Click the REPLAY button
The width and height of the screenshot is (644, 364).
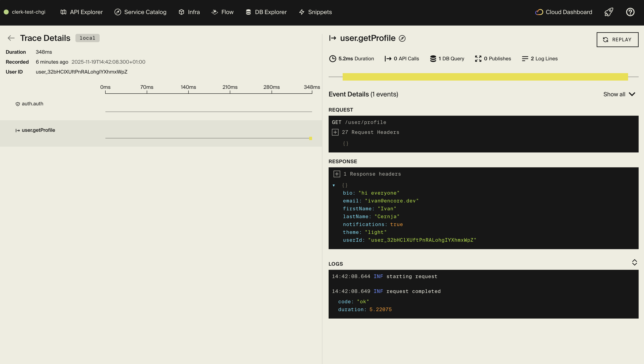(x=617, y=39)
